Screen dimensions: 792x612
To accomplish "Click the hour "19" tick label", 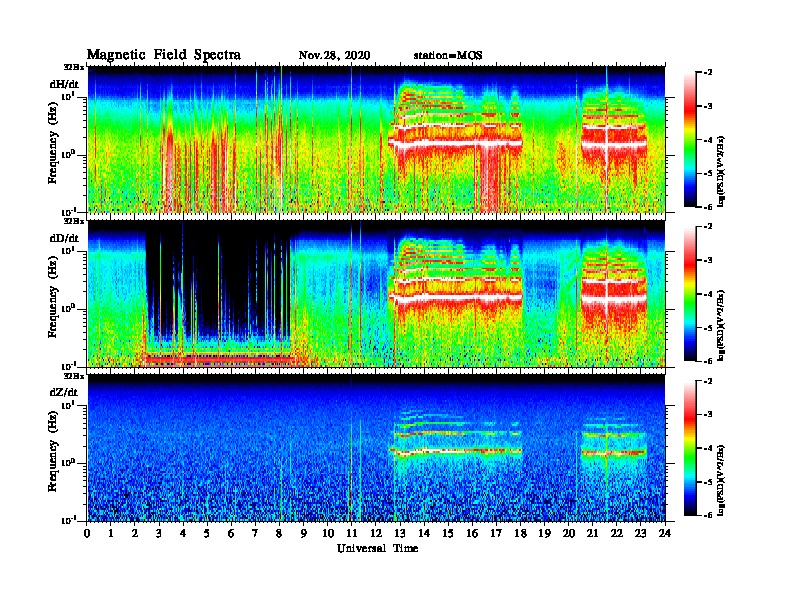I will [x=544, y=533].
